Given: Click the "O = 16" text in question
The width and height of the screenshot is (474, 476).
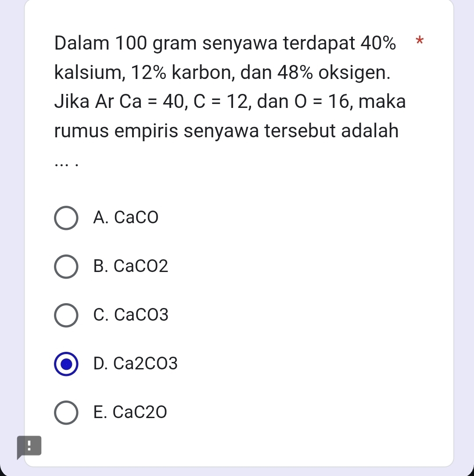Looking at the screenshot, I should coord(323,102).
